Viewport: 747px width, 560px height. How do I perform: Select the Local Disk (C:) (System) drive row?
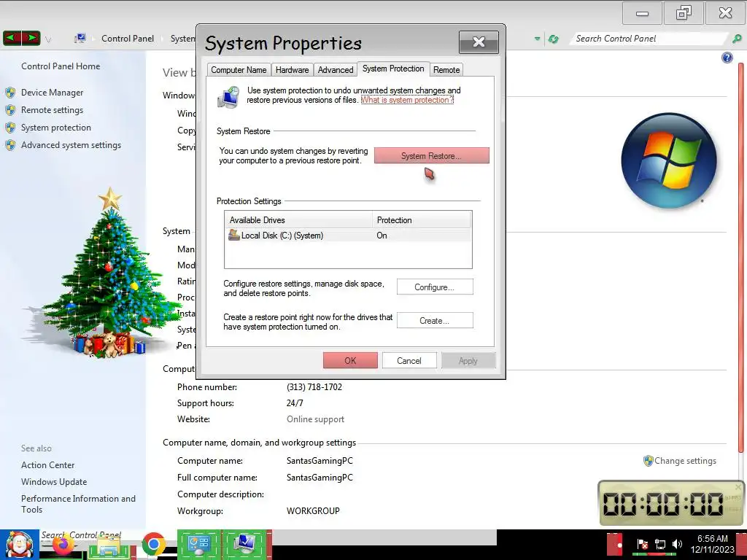click(x=348, y=236)
